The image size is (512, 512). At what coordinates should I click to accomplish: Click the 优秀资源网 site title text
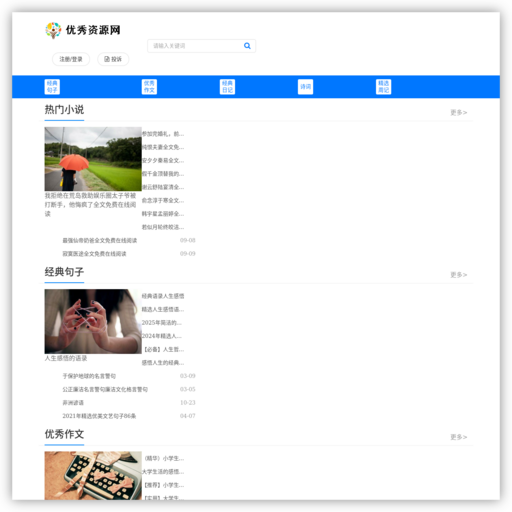93,30
